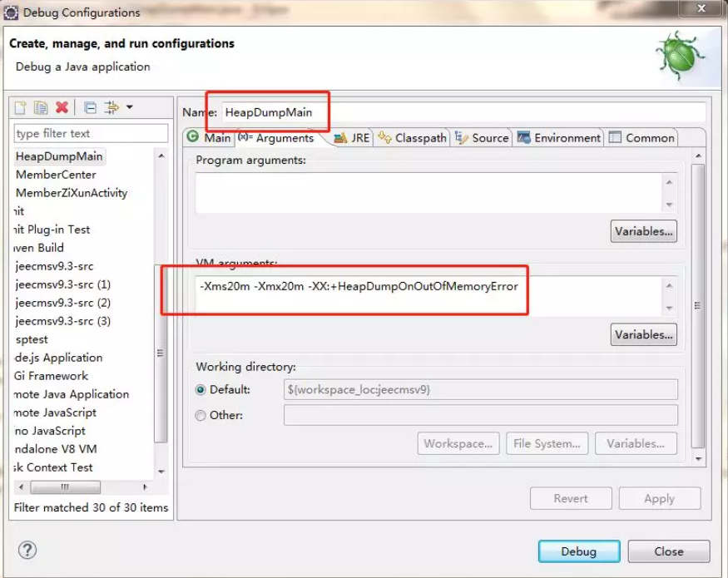Click Variables button under Program arguments
728x578 pixels.
pyautogui.click(x=643, y=231)
